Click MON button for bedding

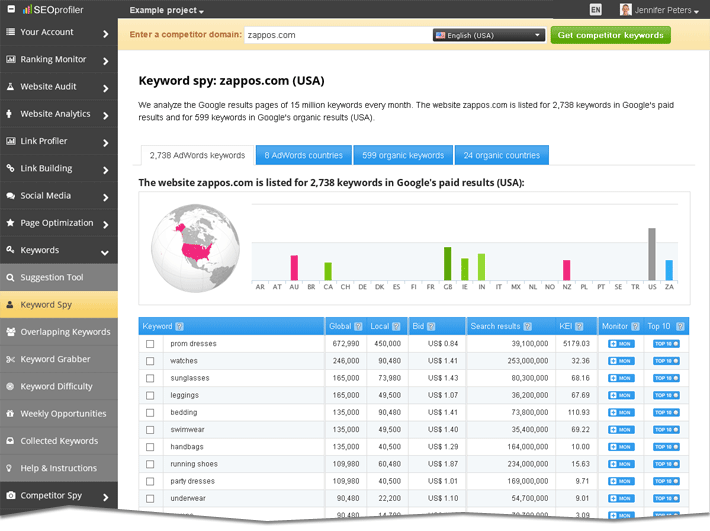(621, 413)
